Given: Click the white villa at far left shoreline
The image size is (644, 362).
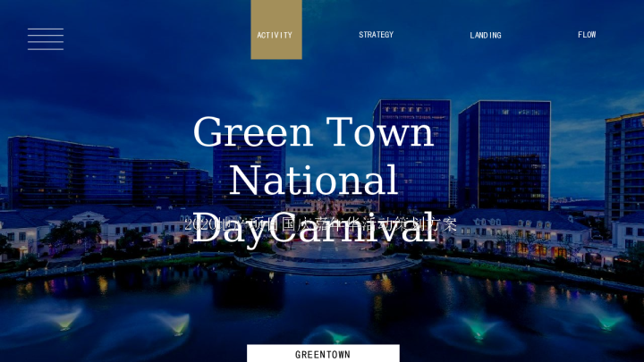Looking at the screenshot, I should coord(22,234).
